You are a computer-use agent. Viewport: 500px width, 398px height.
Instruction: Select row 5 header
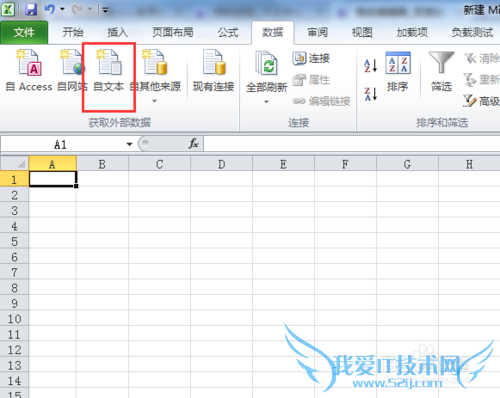click(14, 241)
